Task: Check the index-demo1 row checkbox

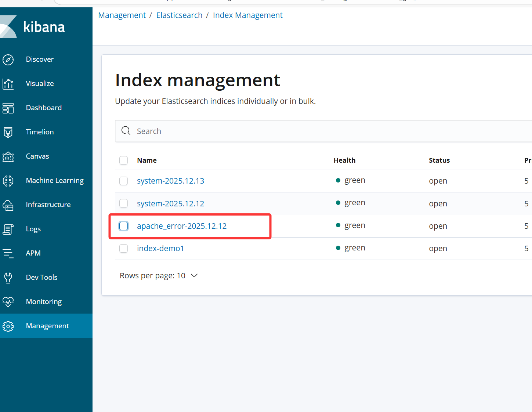Action: click(x=124, y=249)
